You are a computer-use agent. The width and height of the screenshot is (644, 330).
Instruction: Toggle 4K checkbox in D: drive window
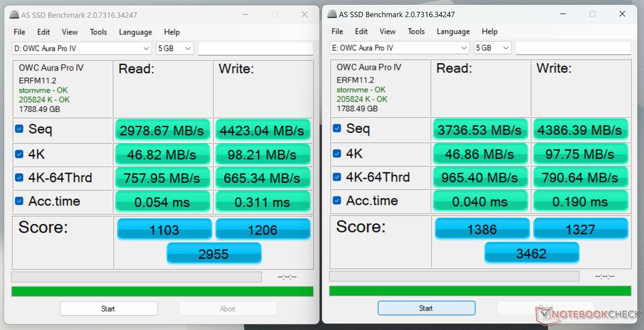[19, 154]
